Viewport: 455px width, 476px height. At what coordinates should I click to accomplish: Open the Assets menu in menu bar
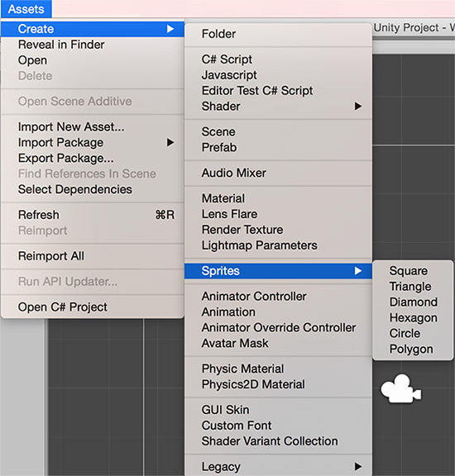click(x=26, y=9)
